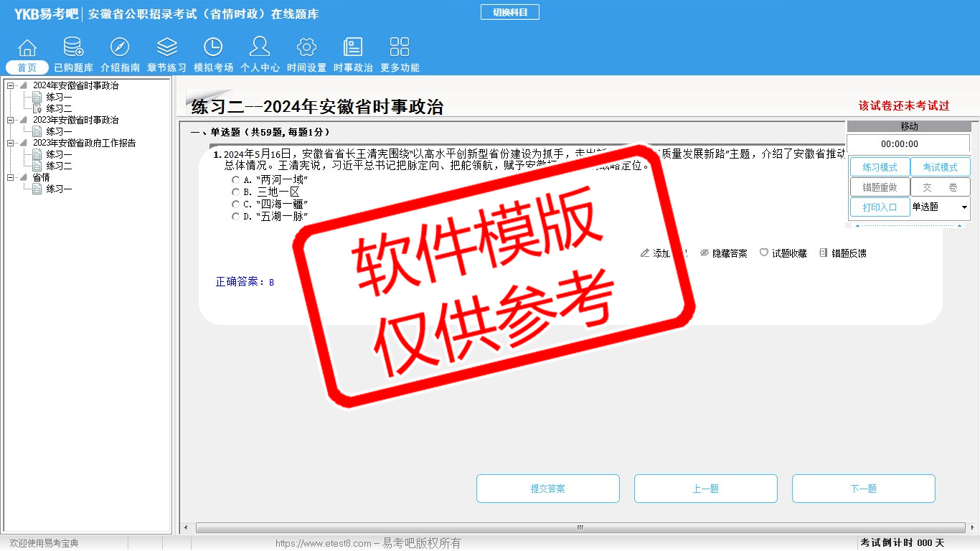Click the horizontal scrollbar below questions

(x=580, y=527)
